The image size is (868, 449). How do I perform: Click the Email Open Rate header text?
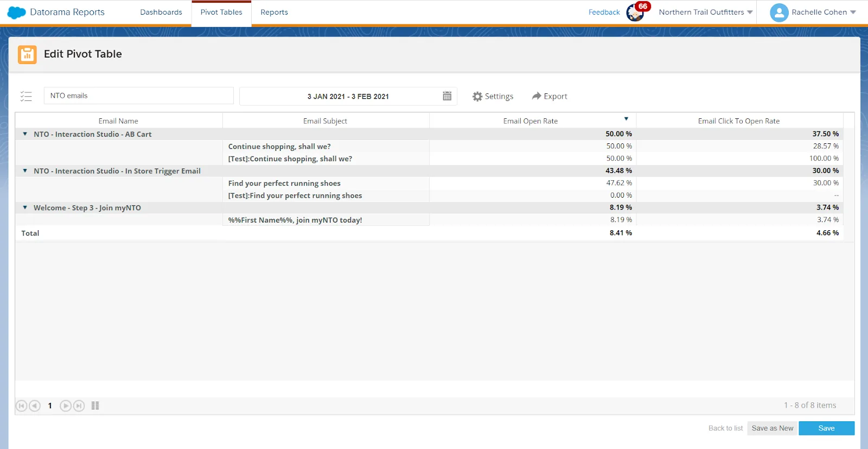point(531,121)
